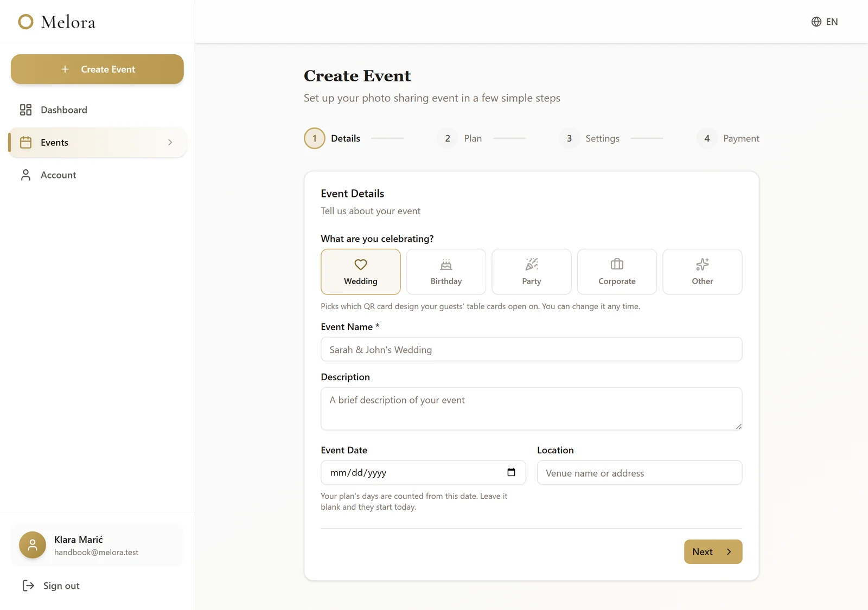Grab the Description textarea resize handle

(x=738, y=426)
